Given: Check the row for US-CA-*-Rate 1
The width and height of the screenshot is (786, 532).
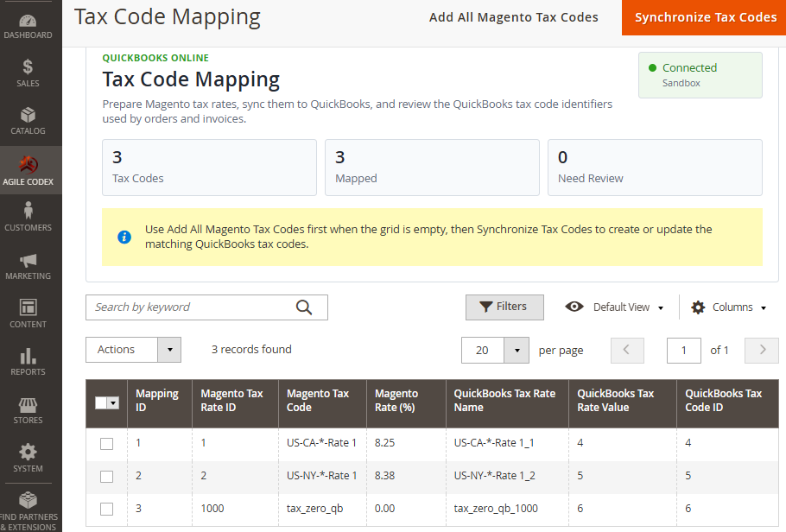Looking at the screenshot, I should 106,444.
